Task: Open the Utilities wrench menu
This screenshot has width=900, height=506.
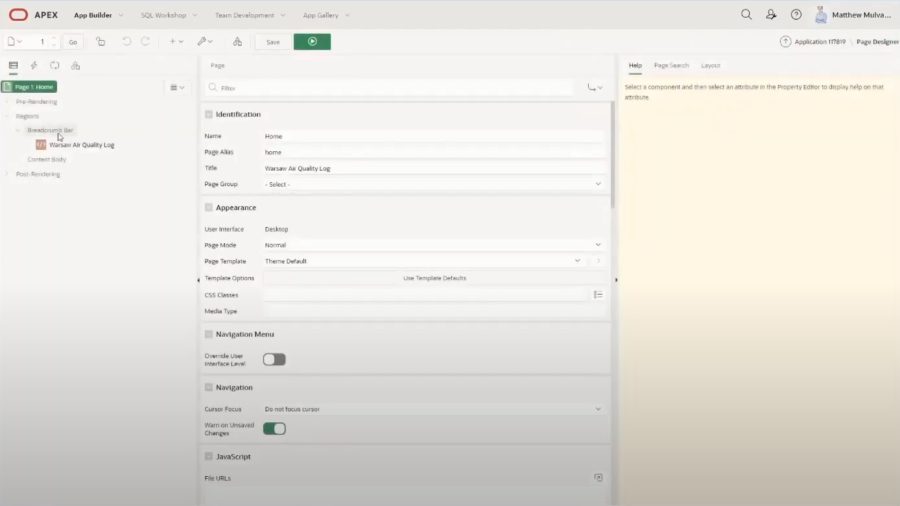Action: (205, 41)
